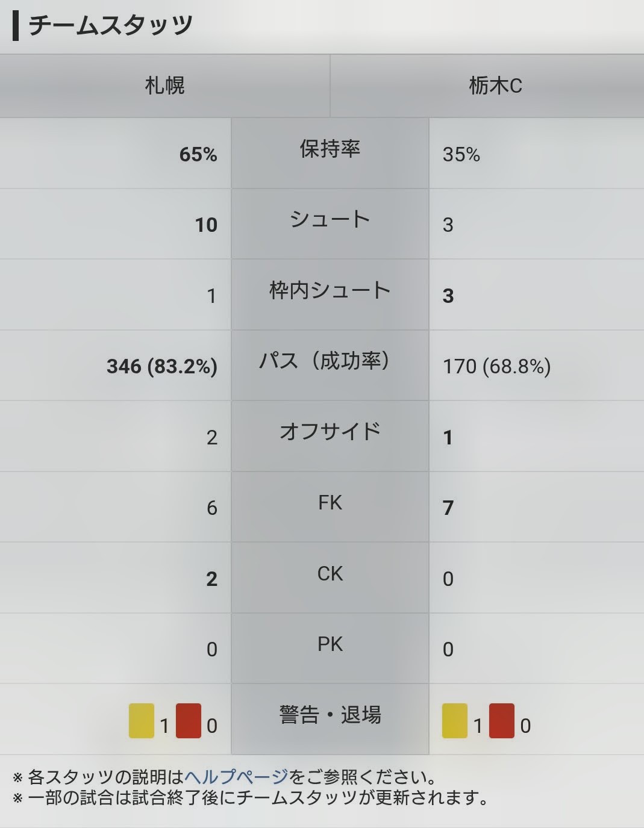The image size is (644, 828).
Task: Click the FK stat label
Action: 330,502
